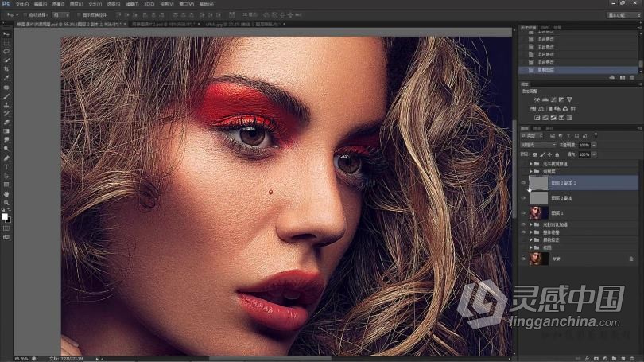
Task: Select the Gradient tool
Action: point(6,131)
